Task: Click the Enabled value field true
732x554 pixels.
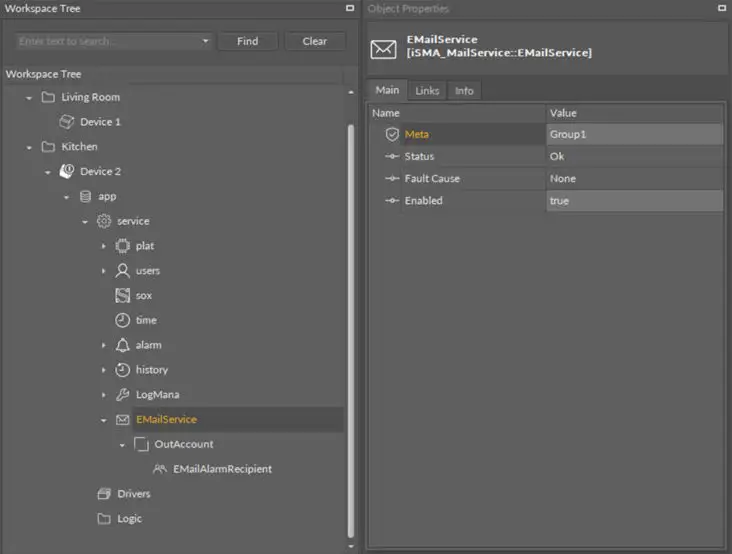Action: click(x=633, y=201)
